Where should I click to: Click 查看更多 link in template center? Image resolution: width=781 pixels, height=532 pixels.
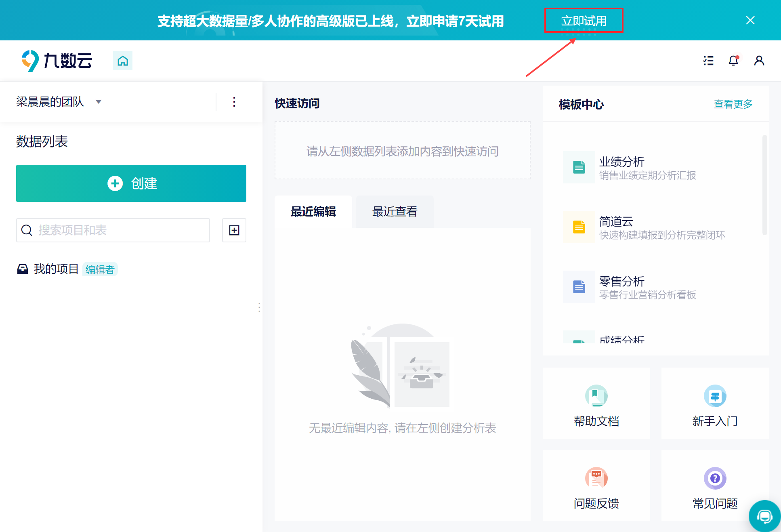click(733, 104)
